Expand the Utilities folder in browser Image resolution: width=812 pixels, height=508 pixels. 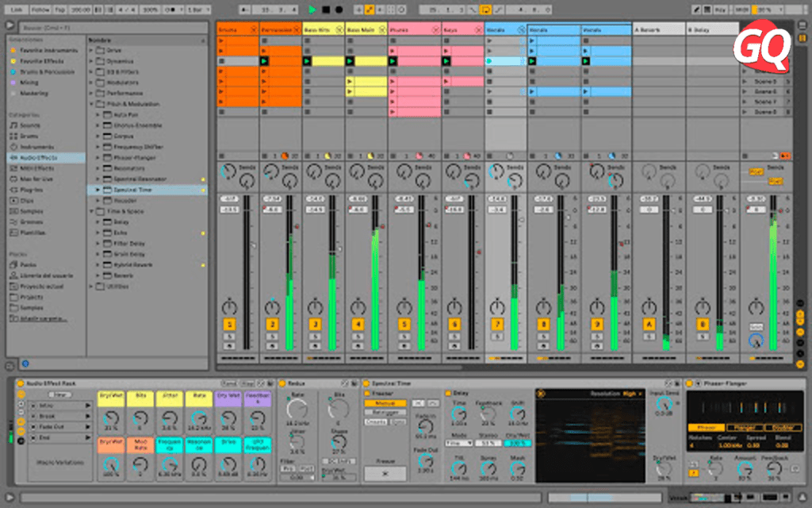pos(91,287)
